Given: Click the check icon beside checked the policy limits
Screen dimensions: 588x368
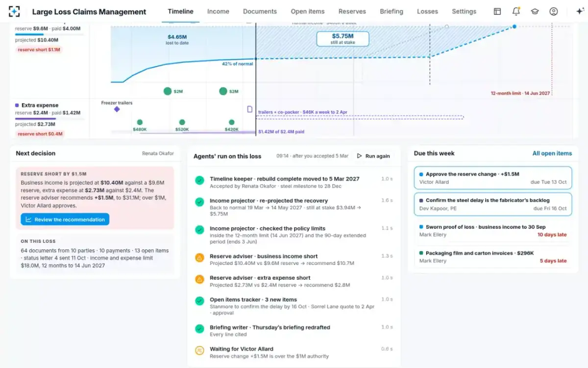Looking at the screenshot, I should point(199,230).
